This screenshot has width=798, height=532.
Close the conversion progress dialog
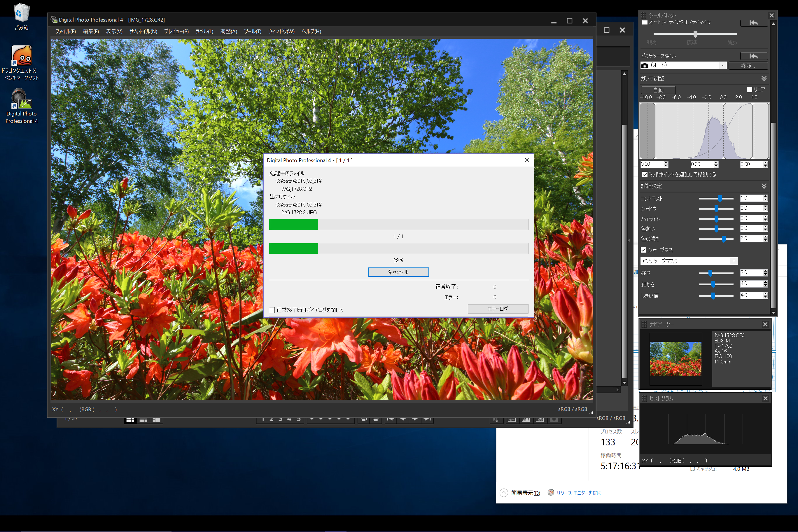tap(526, 160)
